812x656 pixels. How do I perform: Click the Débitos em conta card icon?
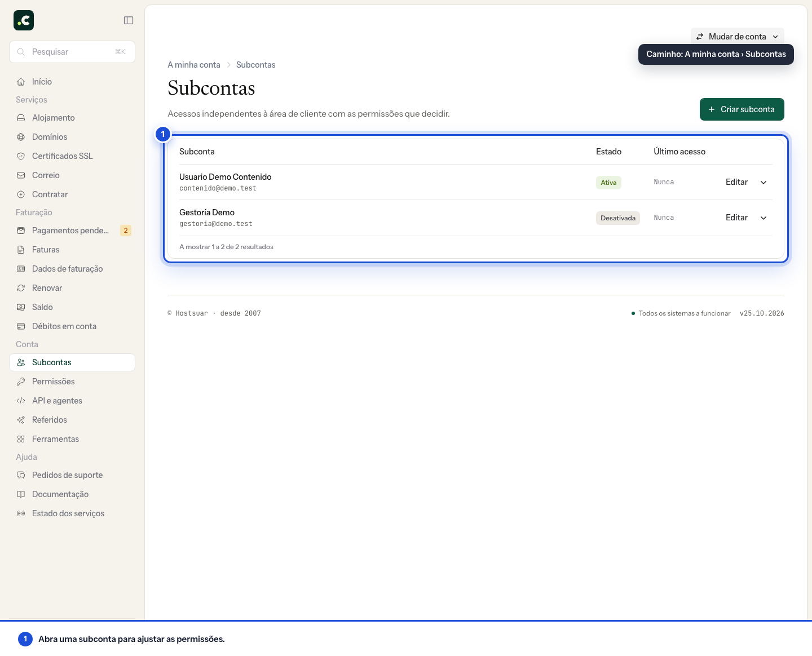(21, 326)
